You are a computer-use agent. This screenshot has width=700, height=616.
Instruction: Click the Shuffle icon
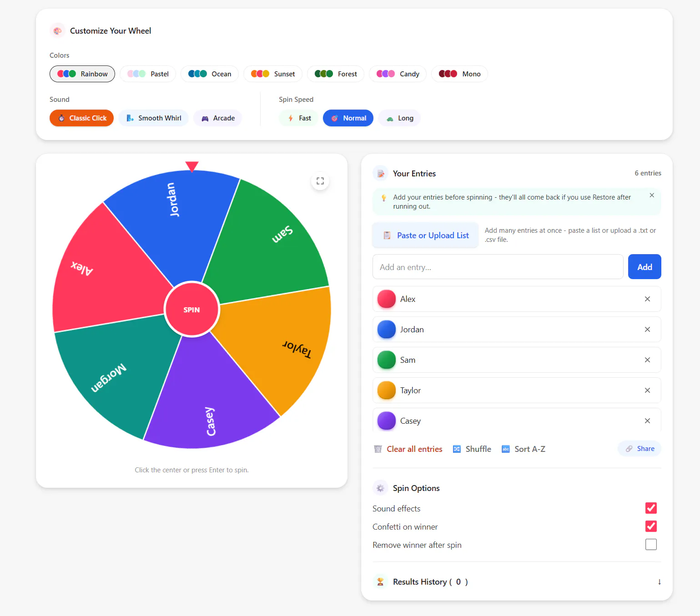[x=457, y=449]
